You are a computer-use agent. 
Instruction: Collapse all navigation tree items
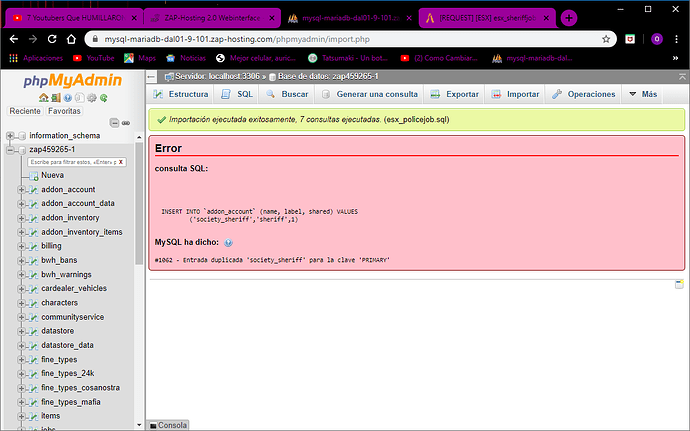[114, 123]
